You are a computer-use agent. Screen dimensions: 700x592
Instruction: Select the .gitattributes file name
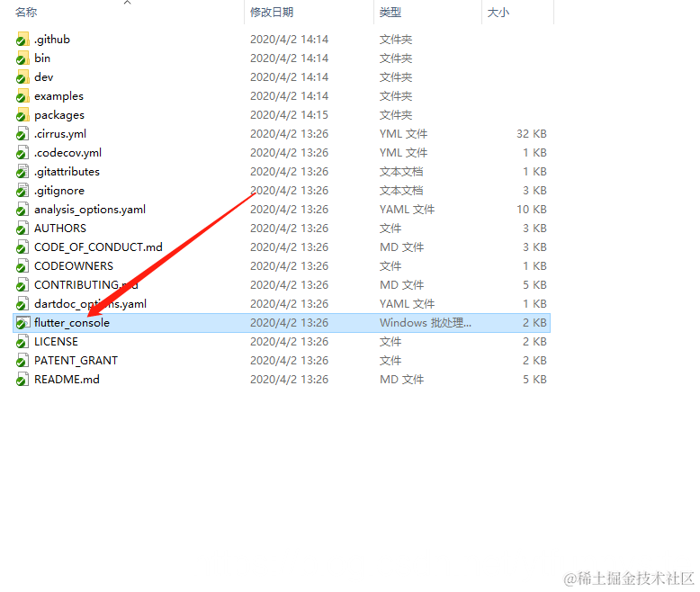point(67,172)
